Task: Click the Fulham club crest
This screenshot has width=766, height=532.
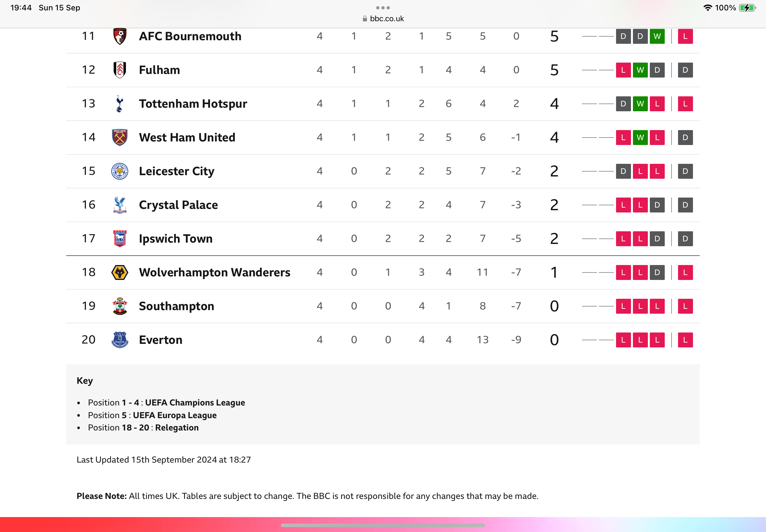Action: 120,70
